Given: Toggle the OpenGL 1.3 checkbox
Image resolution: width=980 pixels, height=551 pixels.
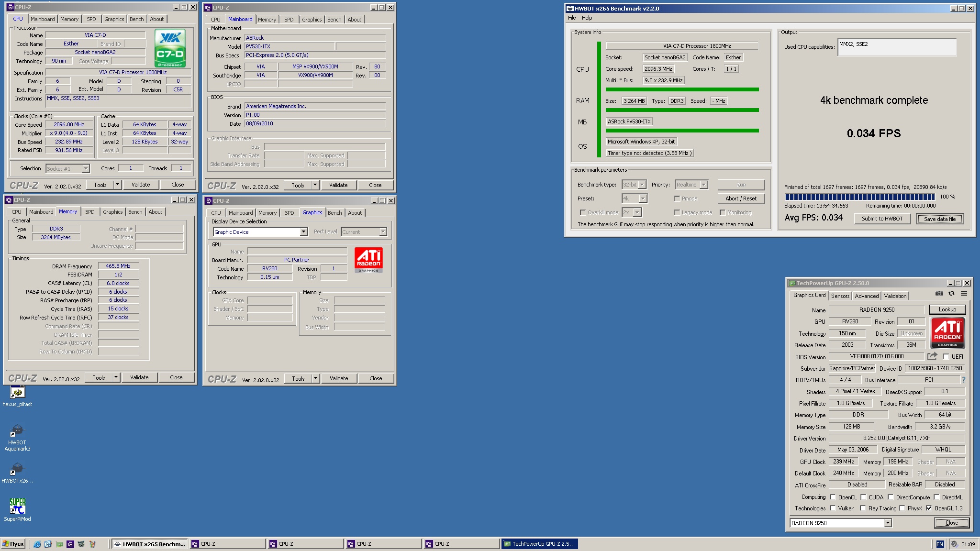Looking at the screenshot, I should (x=929, y=508).
